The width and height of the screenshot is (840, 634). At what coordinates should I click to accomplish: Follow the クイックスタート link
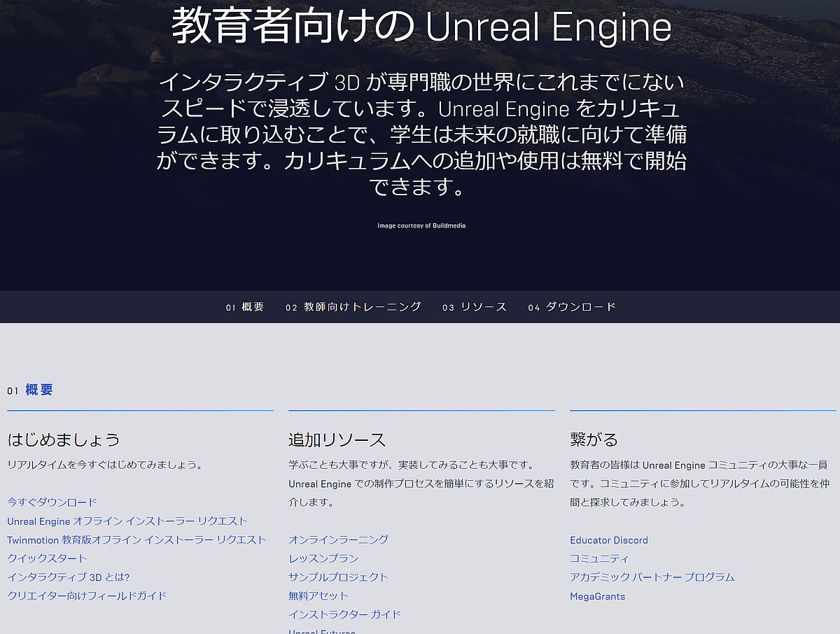(x=47, y=558)
